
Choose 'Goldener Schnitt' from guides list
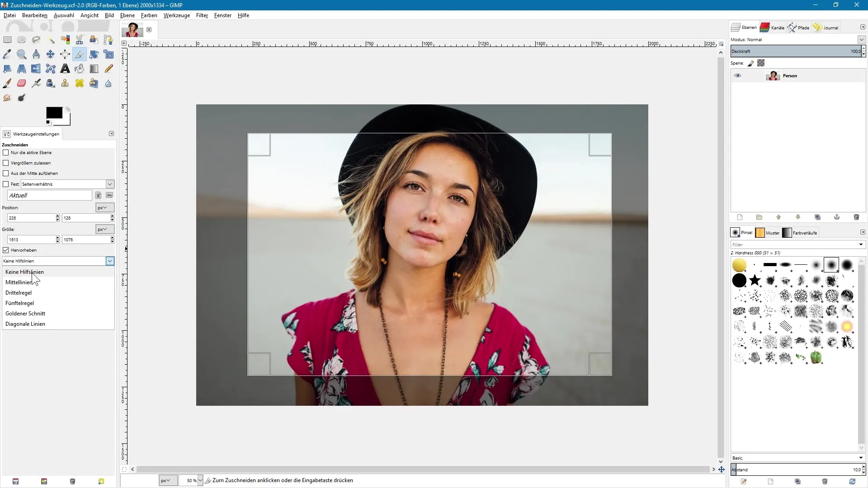[25, 314]
